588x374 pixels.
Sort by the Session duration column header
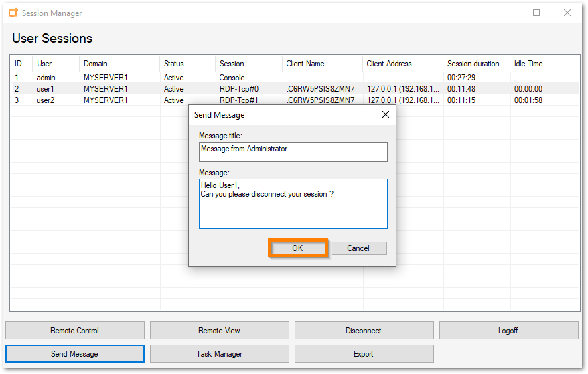[473, 64]
